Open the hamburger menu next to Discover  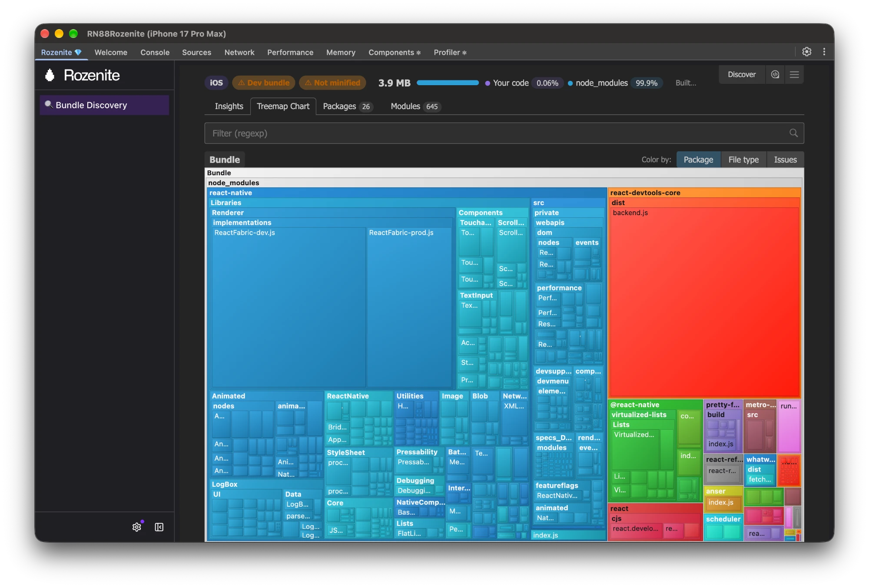(x=794, y=75)
